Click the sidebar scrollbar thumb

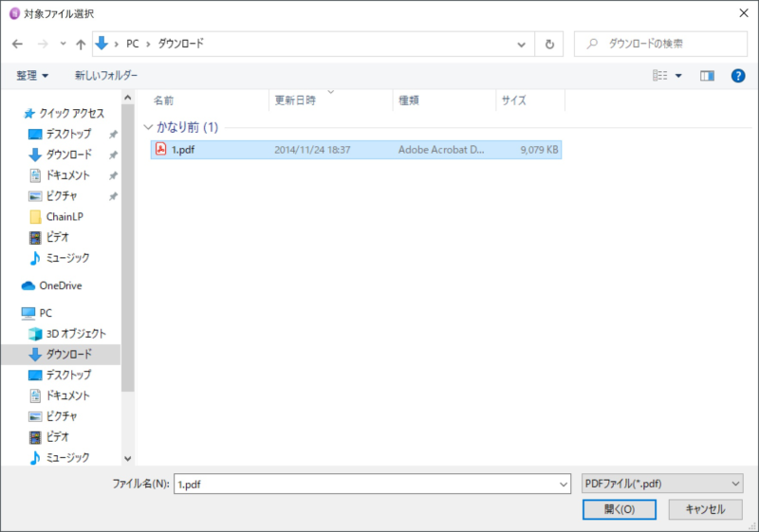click(x=128, y=248)
